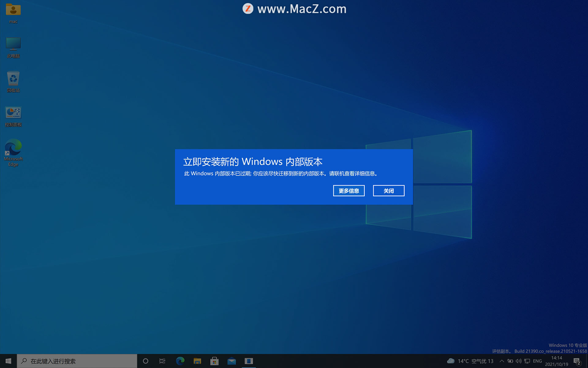Switch input language via ENG indicator
This screenshot has width=588, height=368.
(x=537, y=361)
